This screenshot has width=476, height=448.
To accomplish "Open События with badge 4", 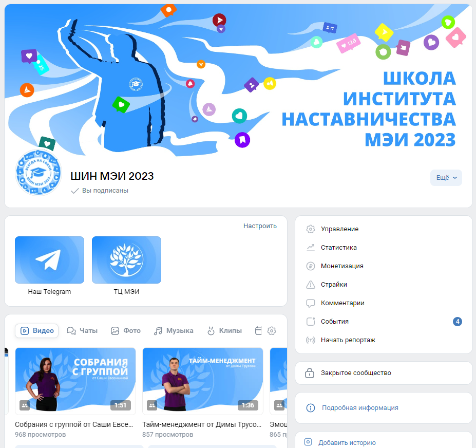I will [335, 322].
